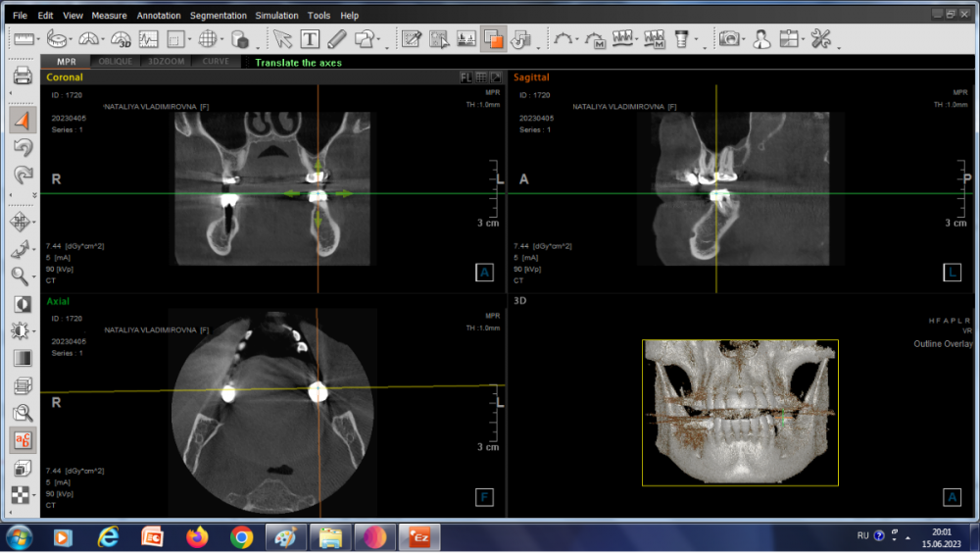
Task: Pick the Text annotation tool
Action: [x=310, y=39]
